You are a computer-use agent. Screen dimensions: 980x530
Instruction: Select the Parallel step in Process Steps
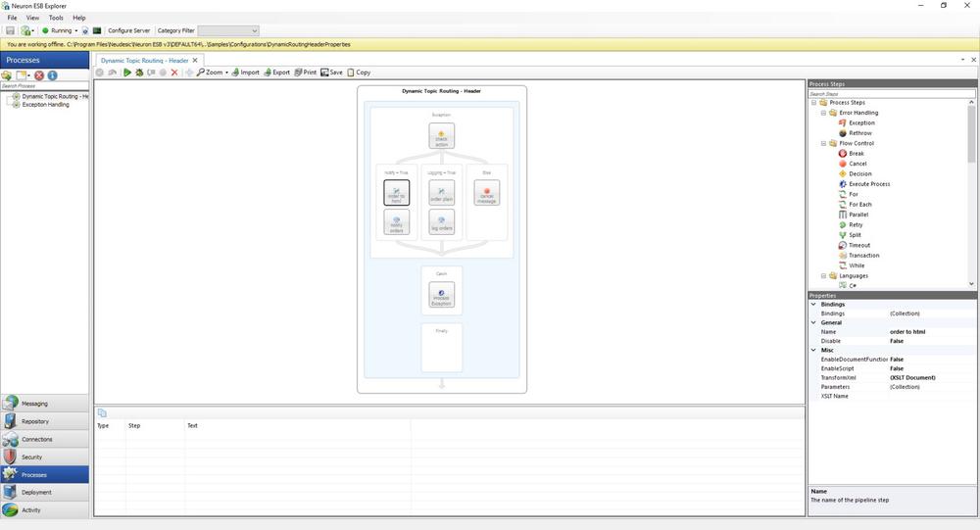(858, 215)
